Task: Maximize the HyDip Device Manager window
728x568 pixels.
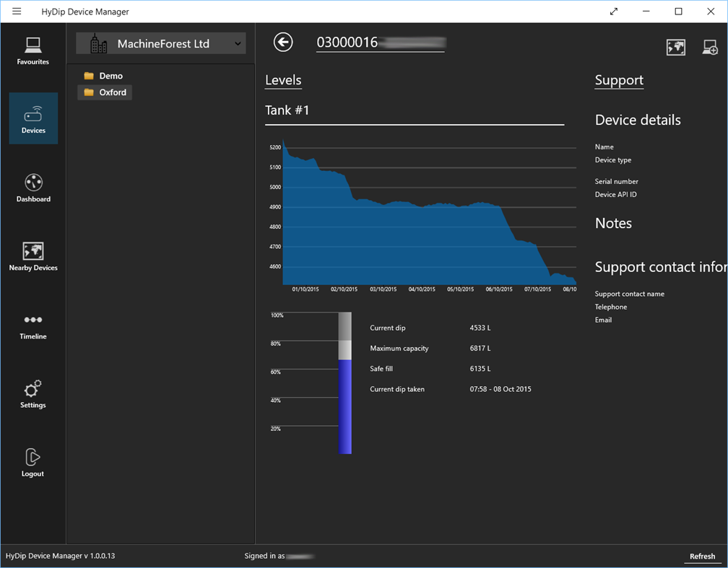Action: click(678, 12)
